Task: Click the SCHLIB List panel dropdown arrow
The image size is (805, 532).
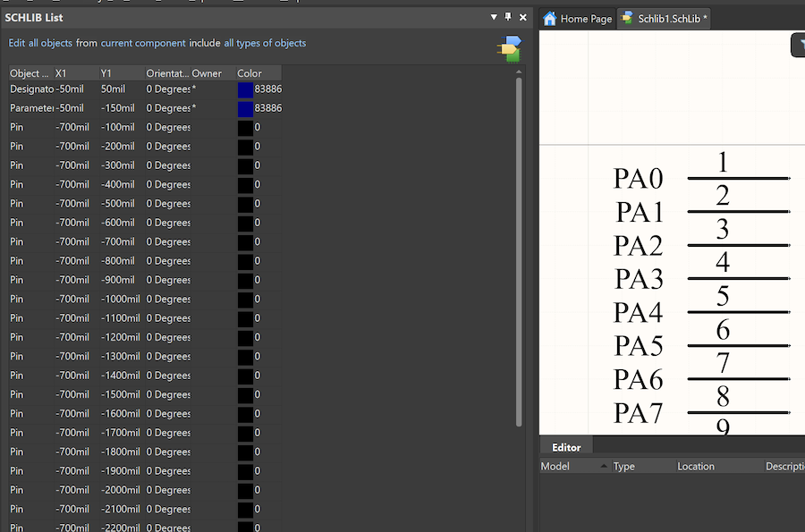Action: 494,17
